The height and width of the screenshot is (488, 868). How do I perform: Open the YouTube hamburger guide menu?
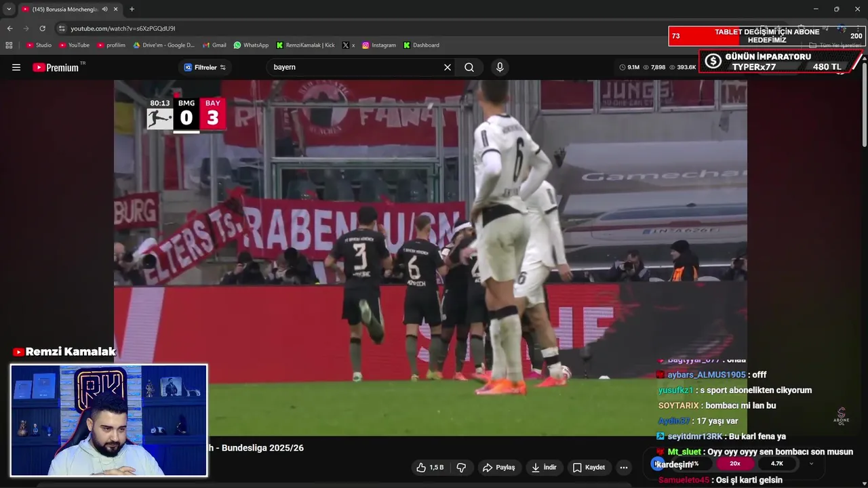tap(16, 67)
